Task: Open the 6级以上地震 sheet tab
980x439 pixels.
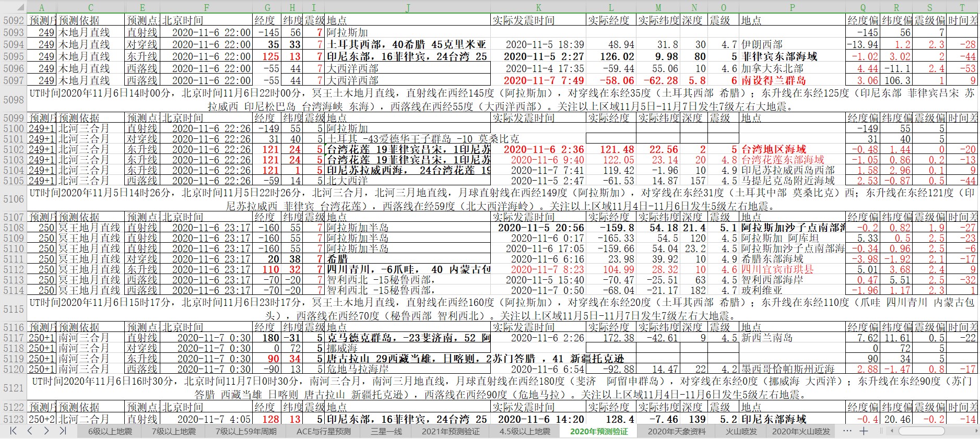Action: tap(110, 431)
